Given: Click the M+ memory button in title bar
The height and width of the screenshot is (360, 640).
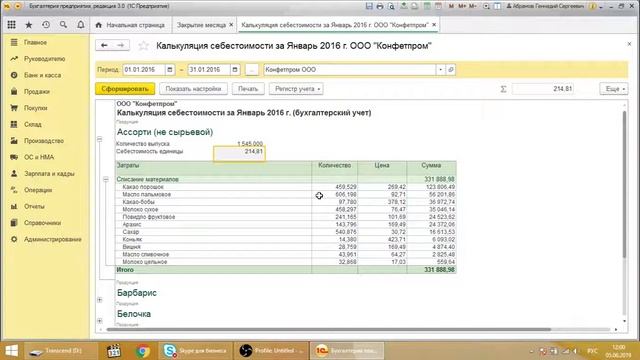Looking at the screenshot, I should (x=462, y=6).
